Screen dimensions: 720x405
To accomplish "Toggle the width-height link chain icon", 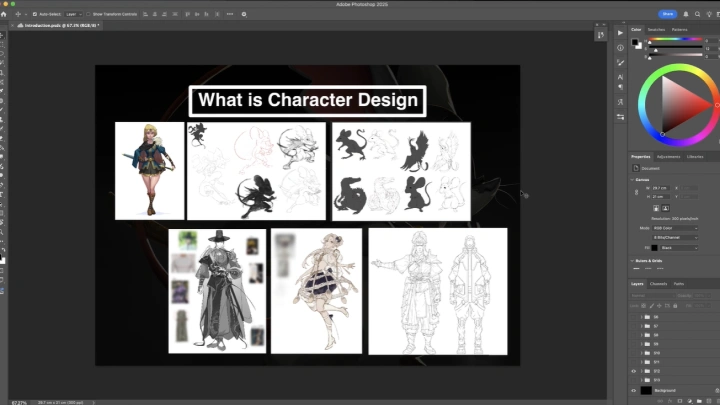I will pyautogui.click(x=636, y=192).
